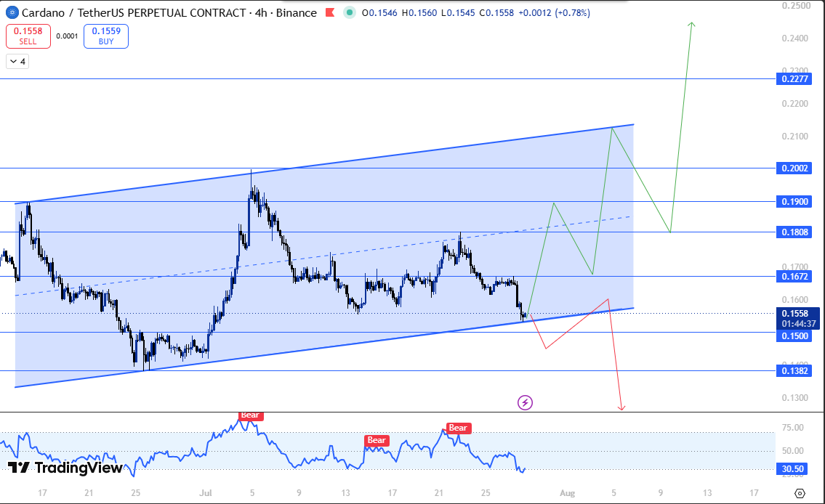Select the 0.1672 horizontal line price label
This screenshot has width=825, height=504.
tap(794, 277)
